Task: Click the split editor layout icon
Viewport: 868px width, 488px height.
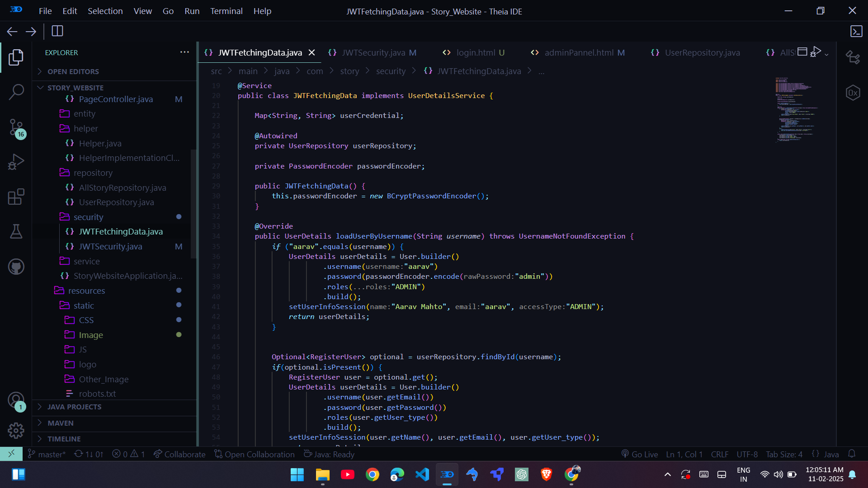Action: tap(802, 52)
